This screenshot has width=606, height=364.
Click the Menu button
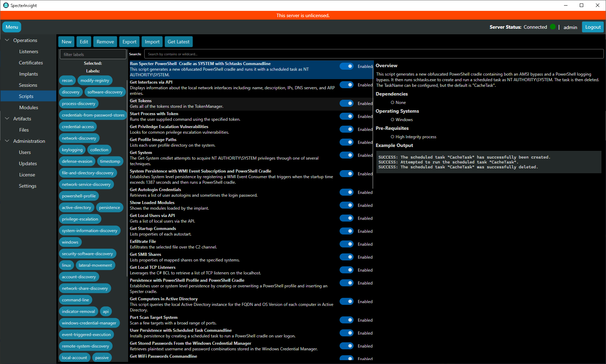(12, 27)
